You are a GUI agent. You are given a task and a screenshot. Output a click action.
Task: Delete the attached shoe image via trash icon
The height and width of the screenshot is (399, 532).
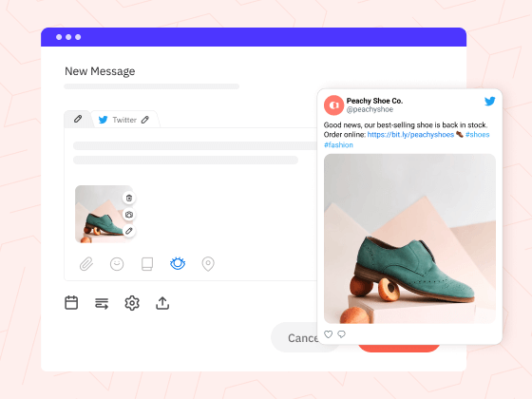pyautogui.click(x=129, y=199)
